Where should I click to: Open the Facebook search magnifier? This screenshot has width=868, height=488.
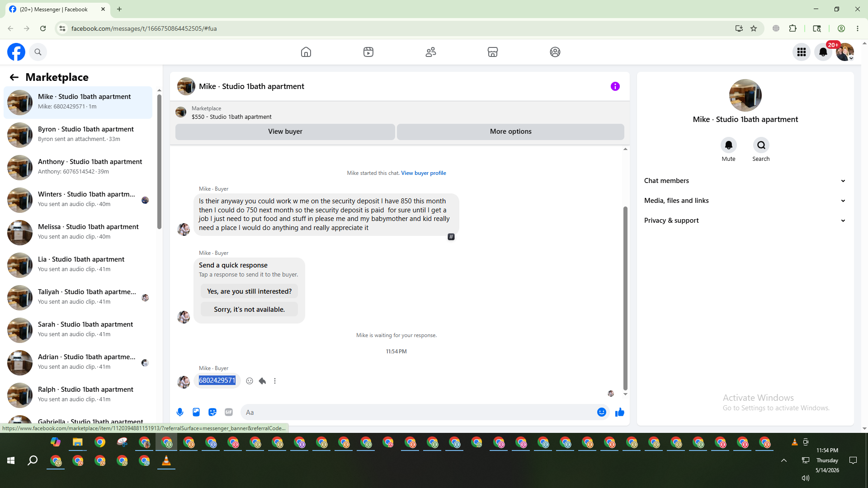38,52
